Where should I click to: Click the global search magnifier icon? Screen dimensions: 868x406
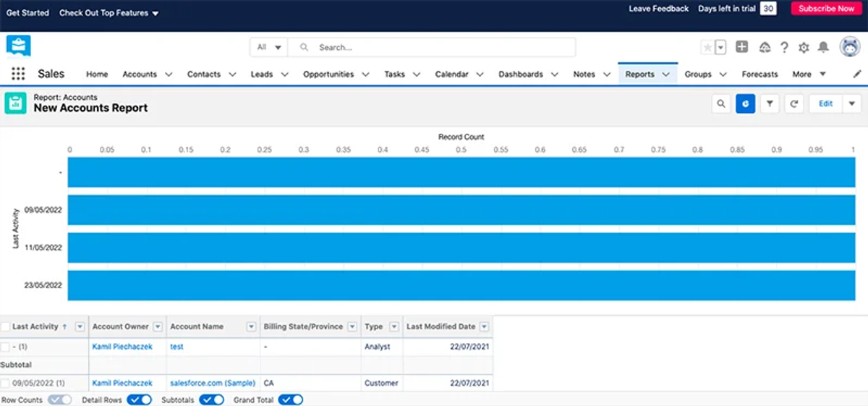point(305,47)
